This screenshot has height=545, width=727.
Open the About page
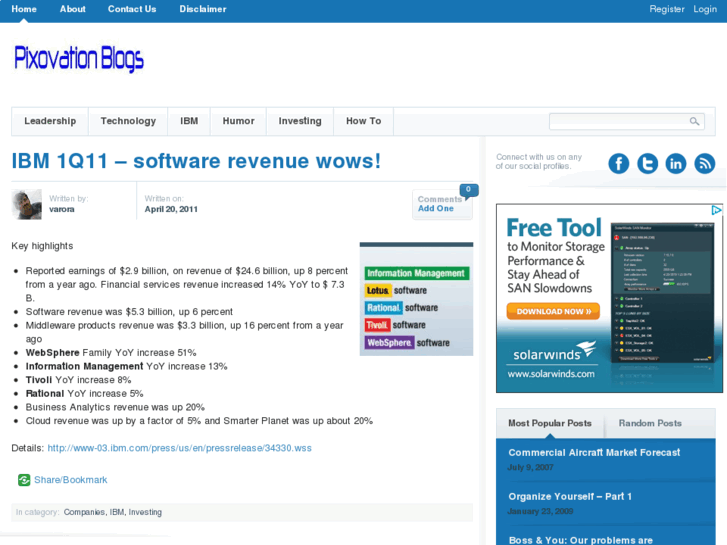click(72, 9)
